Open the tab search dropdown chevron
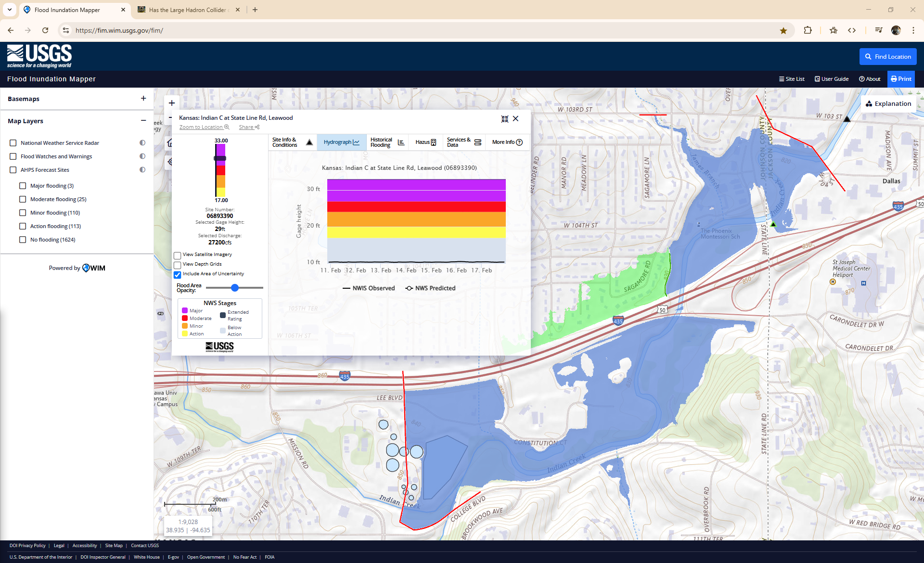 pos(10,10)
